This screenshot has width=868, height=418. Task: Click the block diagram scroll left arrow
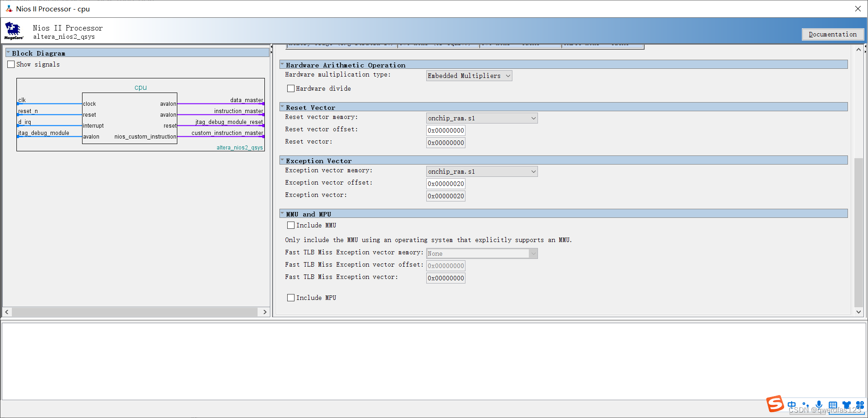tap(7, 312)
